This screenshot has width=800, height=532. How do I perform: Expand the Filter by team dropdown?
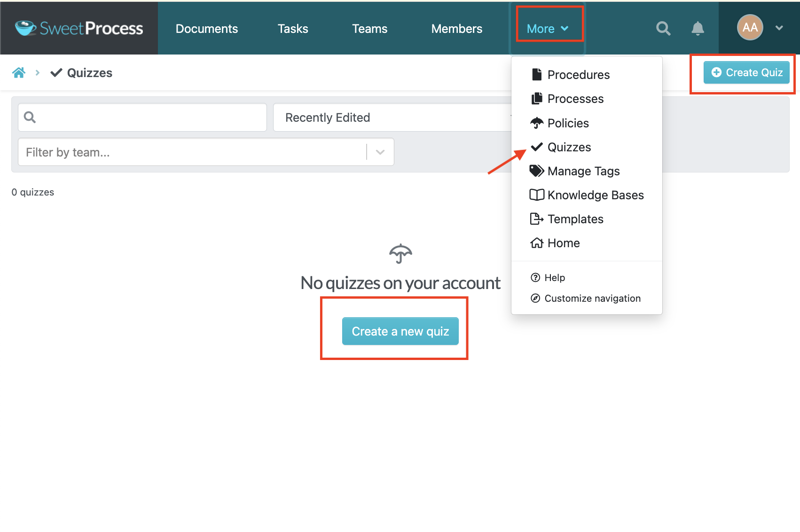pyautogui.click(x=380, y=152)
